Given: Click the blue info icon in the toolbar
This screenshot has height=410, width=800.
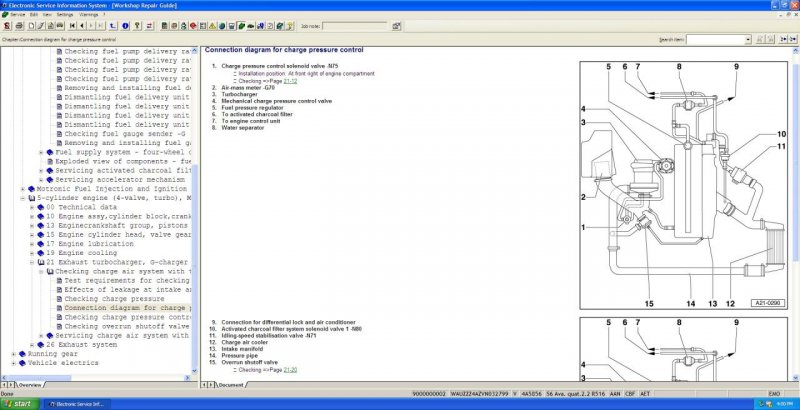Looking at the screenshot, I should tap(124, 26).
